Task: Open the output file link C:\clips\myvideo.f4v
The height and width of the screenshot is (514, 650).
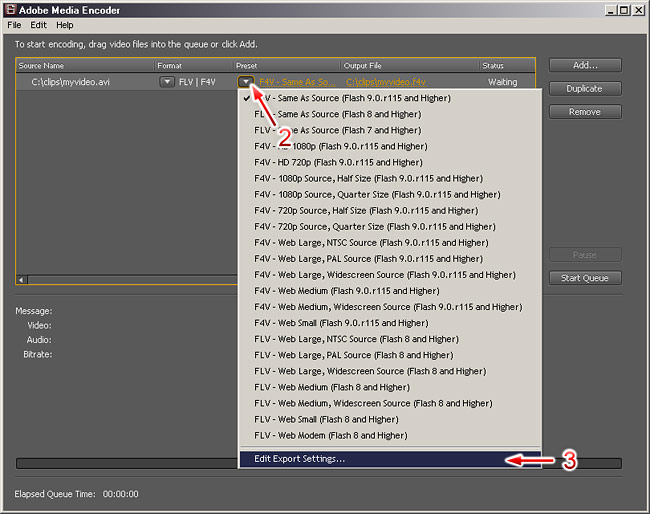Action: coord(386,82)
